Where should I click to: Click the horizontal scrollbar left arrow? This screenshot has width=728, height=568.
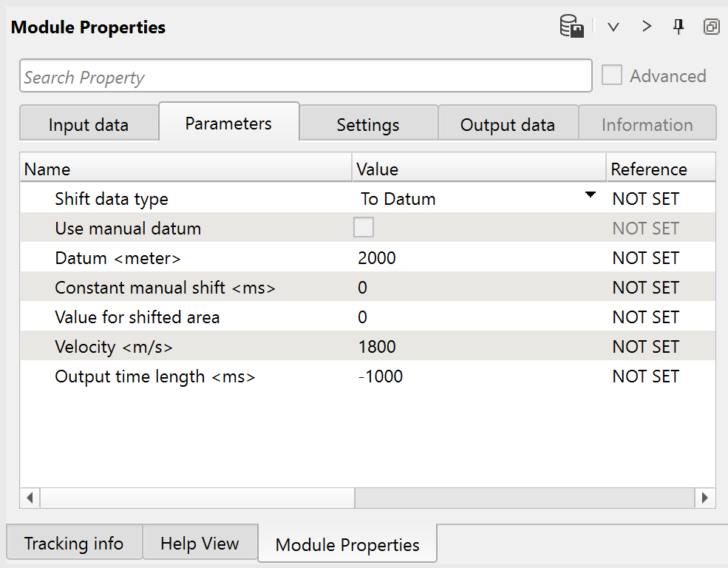tap(30, 497)
